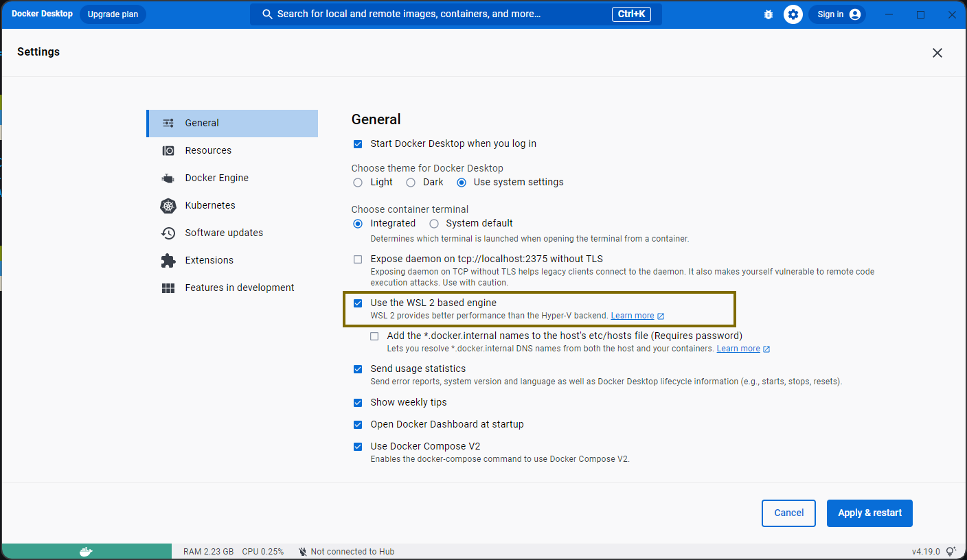
Task: Click external link icon after hosts file Learn more
Action: point(766,349)
